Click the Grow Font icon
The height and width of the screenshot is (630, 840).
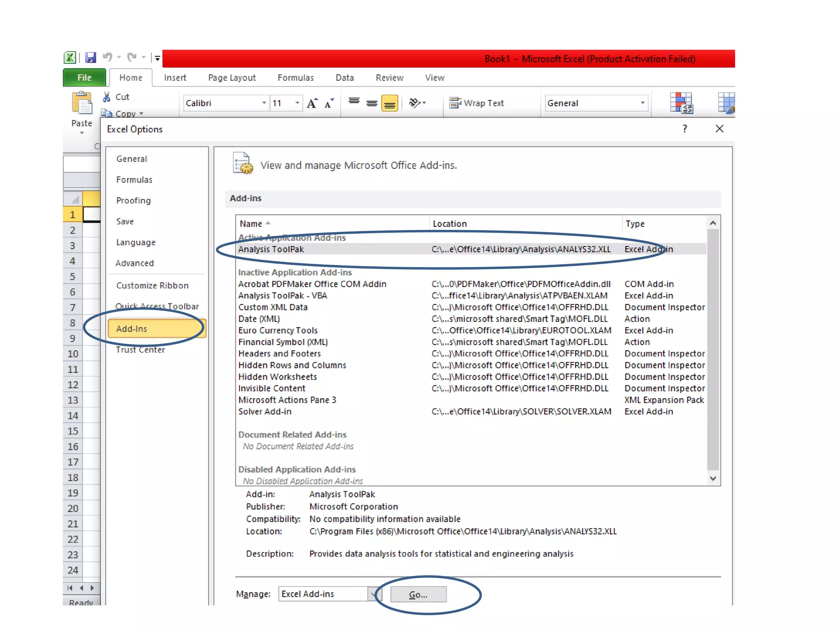[x=312, y=103]
